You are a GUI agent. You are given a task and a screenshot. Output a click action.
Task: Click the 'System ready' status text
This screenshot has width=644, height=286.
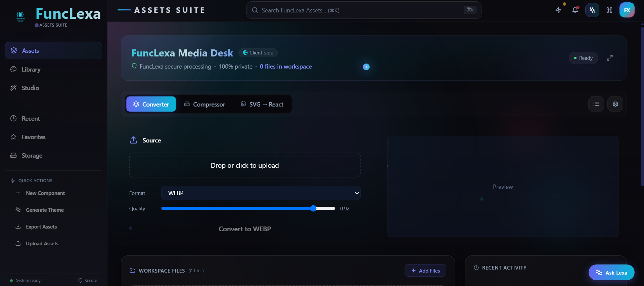(28, 281)
